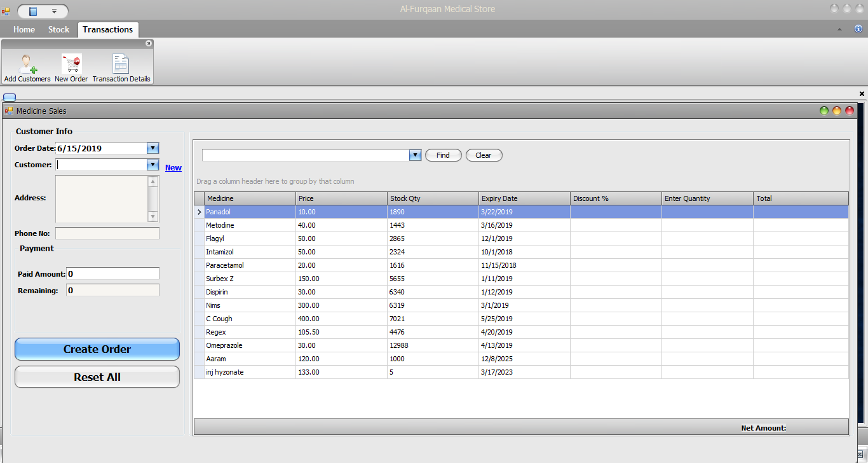
Task: Click the Create Order button
Action: point(97,349)
